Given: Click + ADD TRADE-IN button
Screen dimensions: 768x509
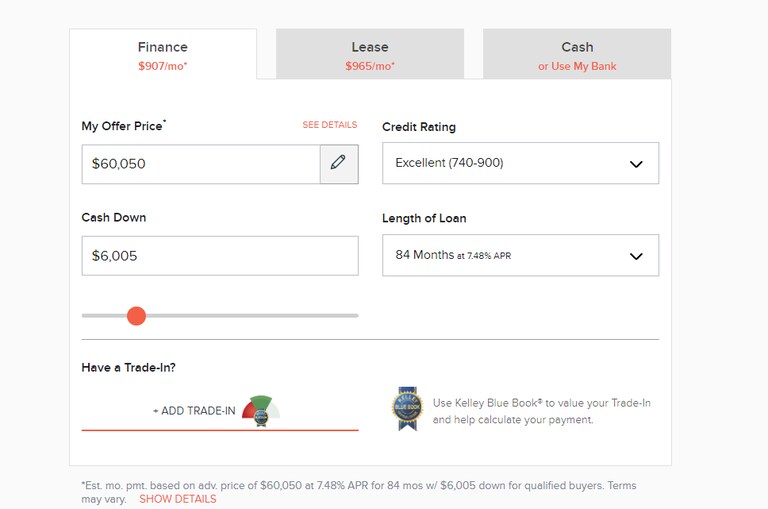Looking at the screenshot, I should click(194, 411).
